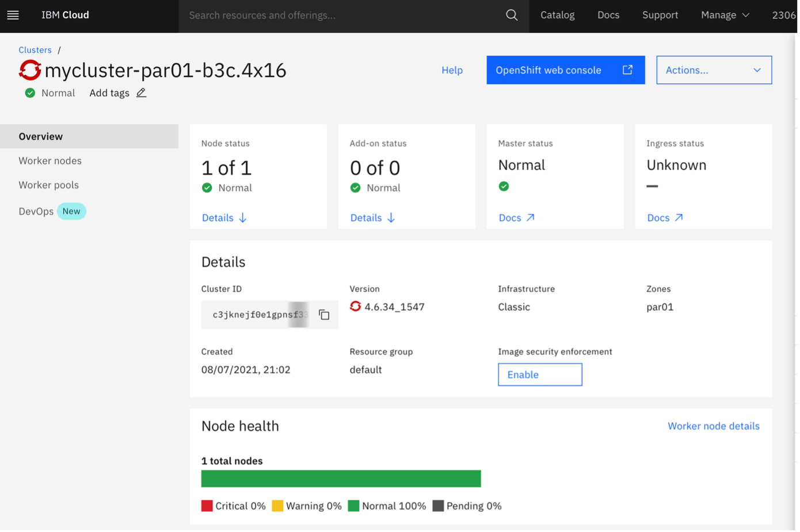Click the Master status green checkmark
Image resolution: width=800 pixels, height=532 pixels.
pyautogui.click(x=504, y=186)
